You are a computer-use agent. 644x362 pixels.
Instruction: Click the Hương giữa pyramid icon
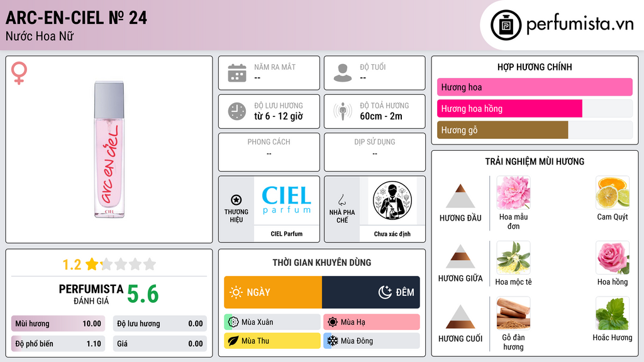(460, 256)
